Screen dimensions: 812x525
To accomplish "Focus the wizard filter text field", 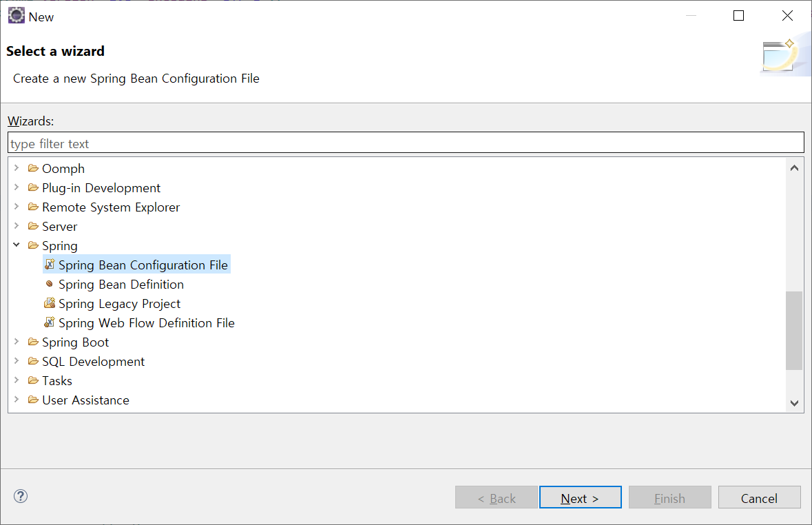I will tap(406, 143).
